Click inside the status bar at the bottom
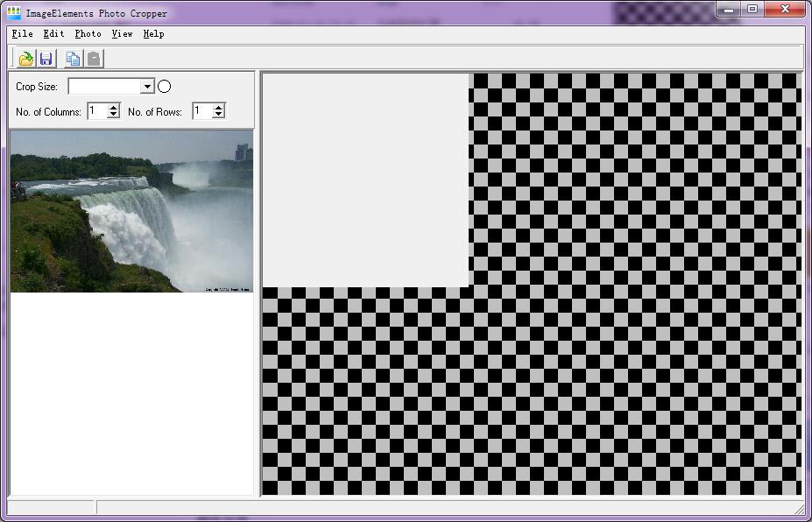This screenshot has height=522, width=812. coord(350,506)
